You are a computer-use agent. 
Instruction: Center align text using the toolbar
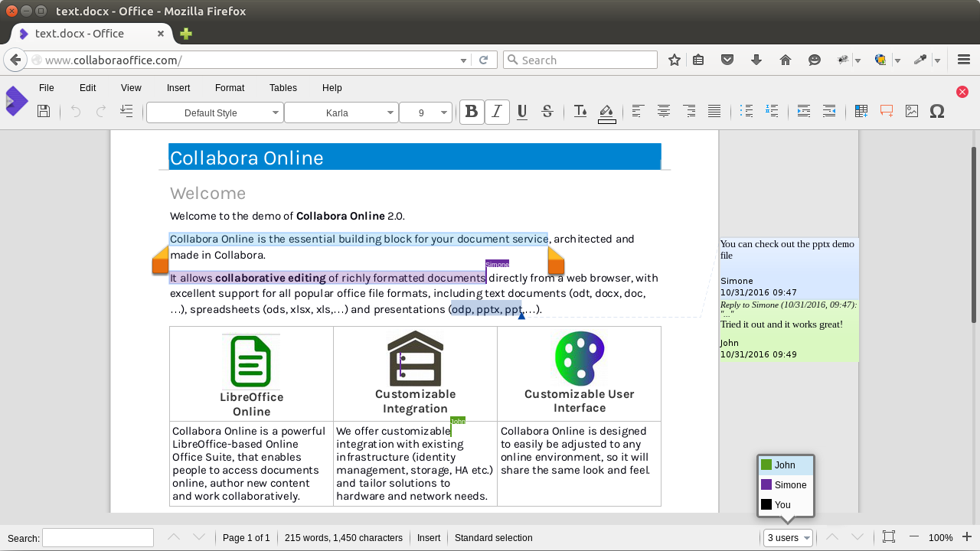tap(664, 112)
